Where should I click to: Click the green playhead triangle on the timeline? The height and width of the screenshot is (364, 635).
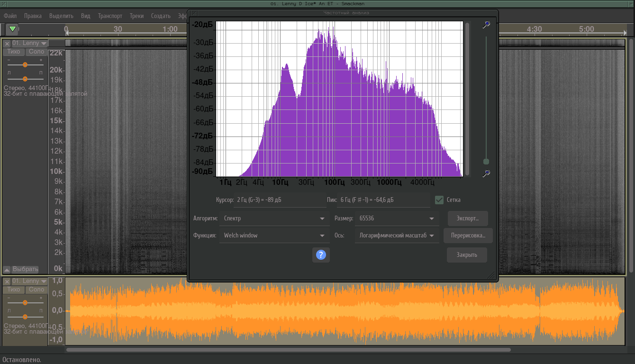[x=12, y=29]
